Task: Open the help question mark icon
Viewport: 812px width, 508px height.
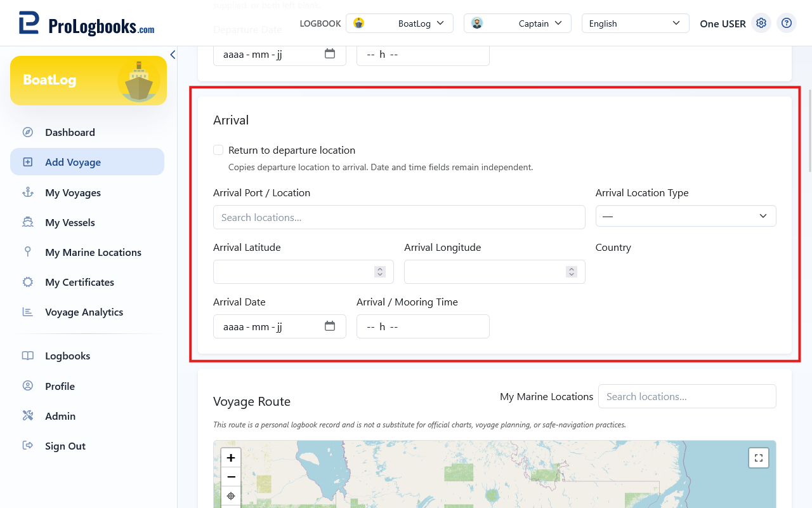Action: 787,23
